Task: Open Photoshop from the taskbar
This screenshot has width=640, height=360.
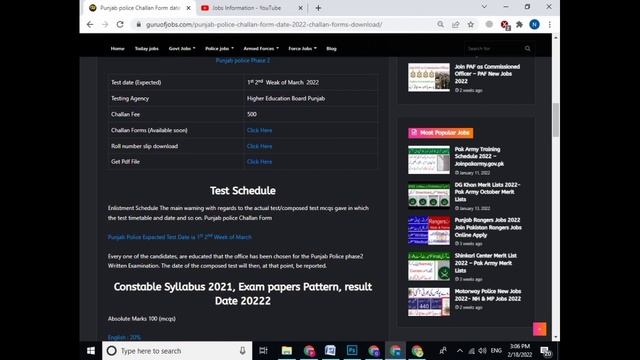Action: coord(352,351)
